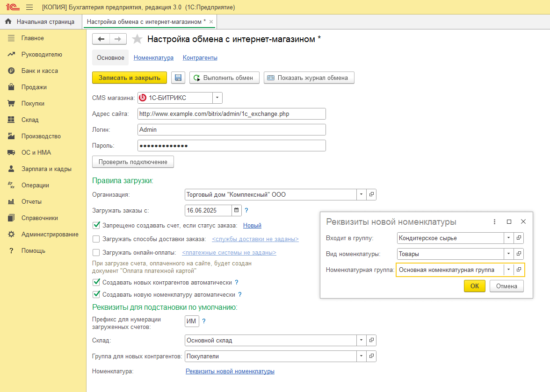Open help for Создавать новых контрагентов автоматически
The image size is (550, 392).
(x=237, y=282)
